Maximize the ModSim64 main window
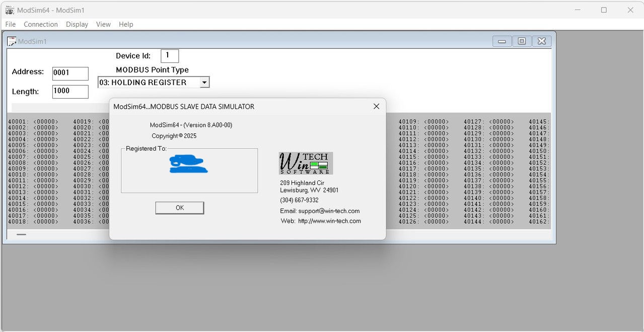 click(604, 10)
